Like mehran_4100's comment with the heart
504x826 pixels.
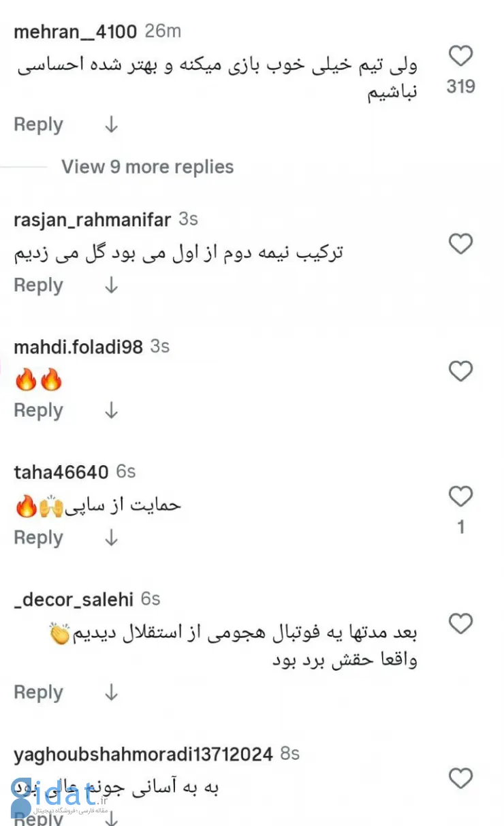point(461,56)
